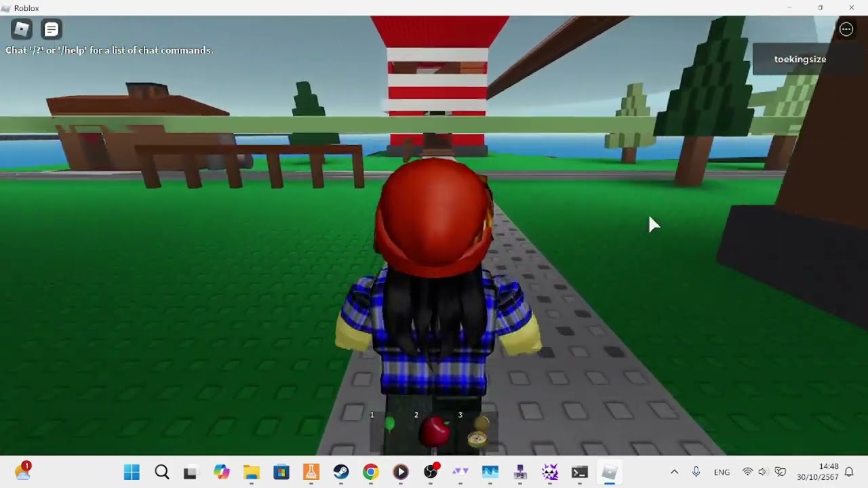This screenshot has height=488, width=868.
Task: Open the purple triangles app on the taskbar
Action: (x=460, y=472)
